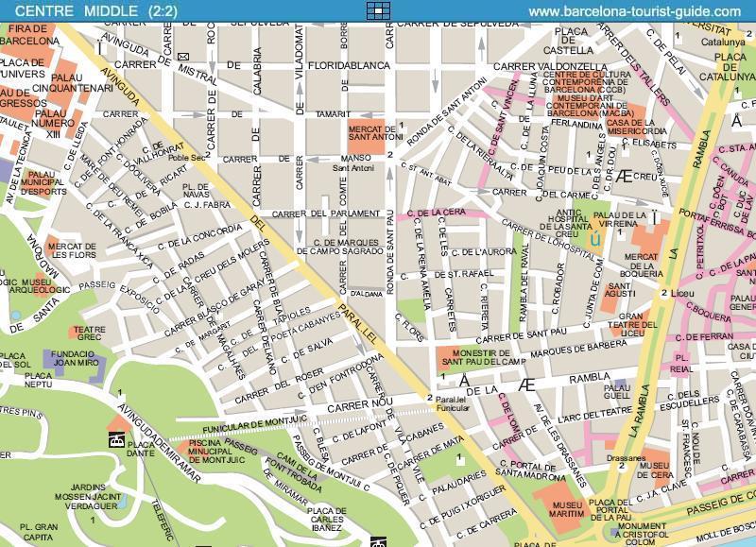The image size is (756, 547).
Task: Click the Fundacio Joan Miro building
Action: pyautogui.click(x=72, y=360)
